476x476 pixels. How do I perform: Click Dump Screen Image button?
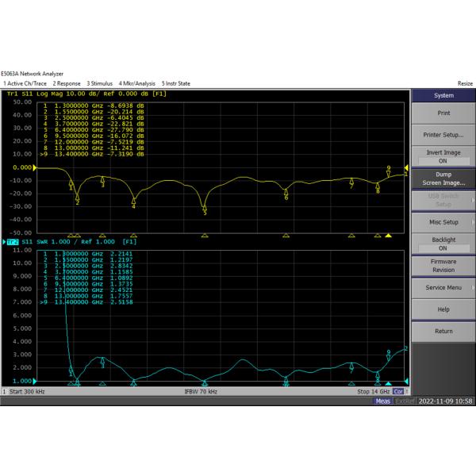[x=443, y=178]
